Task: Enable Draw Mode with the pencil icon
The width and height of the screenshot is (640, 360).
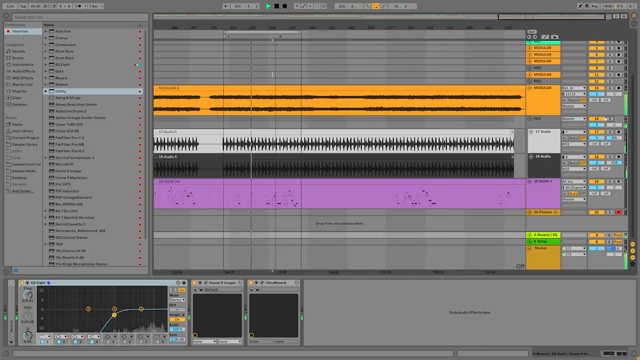Action: click(580, 6)
